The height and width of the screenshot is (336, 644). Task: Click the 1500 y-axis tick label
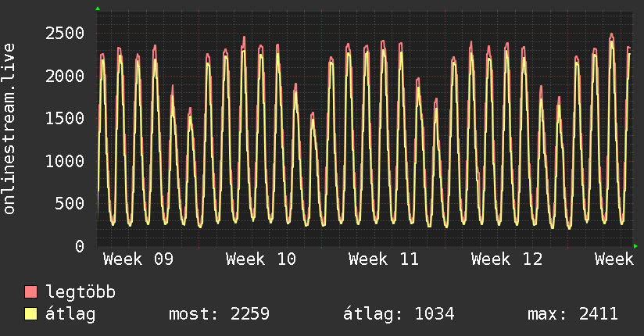(65, 118)
